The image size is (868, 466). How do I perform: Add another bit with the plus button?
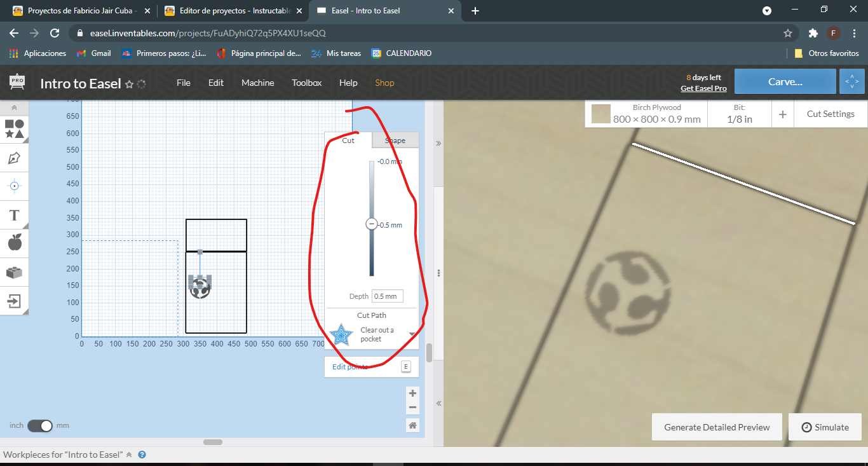point(783,114)
